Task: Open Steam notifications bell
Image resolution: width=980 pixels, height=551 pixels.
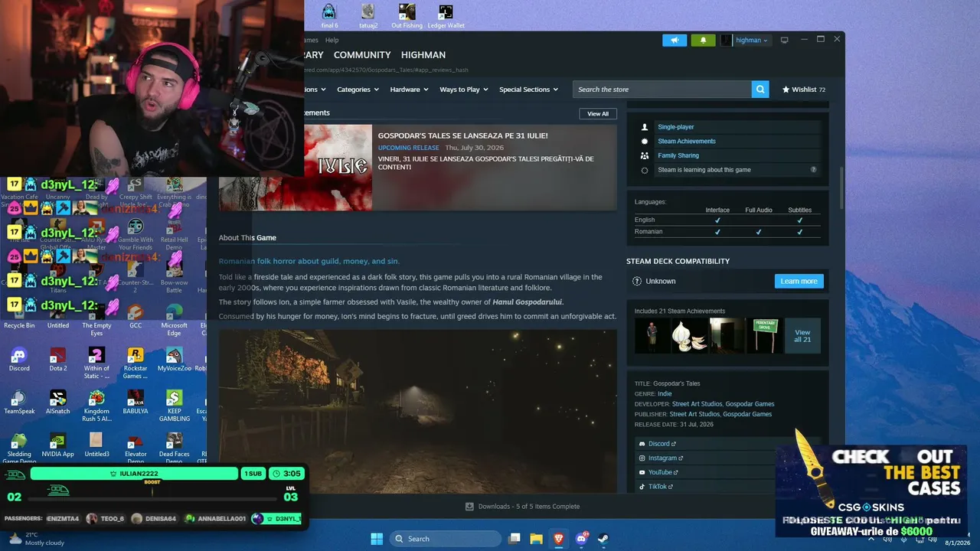Action: pyautogui.click(x=704, y=41)
